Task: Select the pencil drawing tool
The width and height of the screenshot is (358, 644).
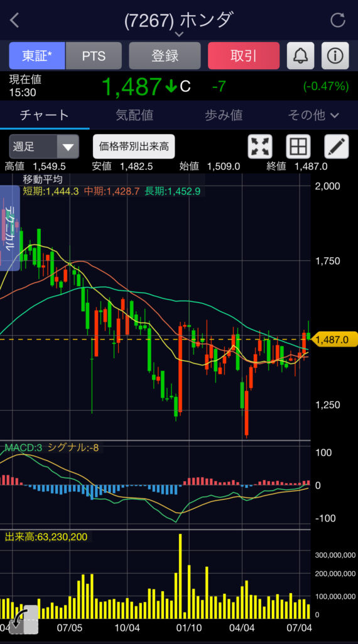Action: pos(336,146)
